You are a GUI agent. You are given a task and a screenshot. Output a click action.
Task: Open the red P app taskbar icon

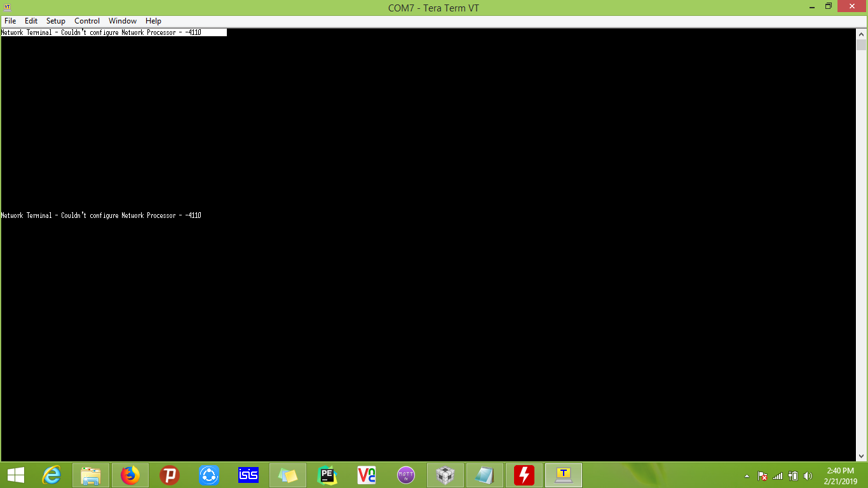170,475
